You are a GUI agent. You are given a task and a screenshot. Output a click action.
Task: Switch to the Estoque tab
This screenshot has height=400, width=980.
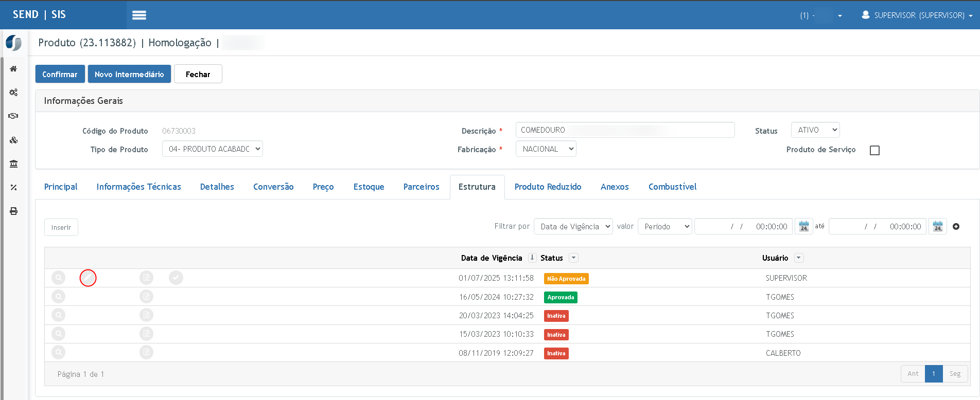click(x=369, y=187)
